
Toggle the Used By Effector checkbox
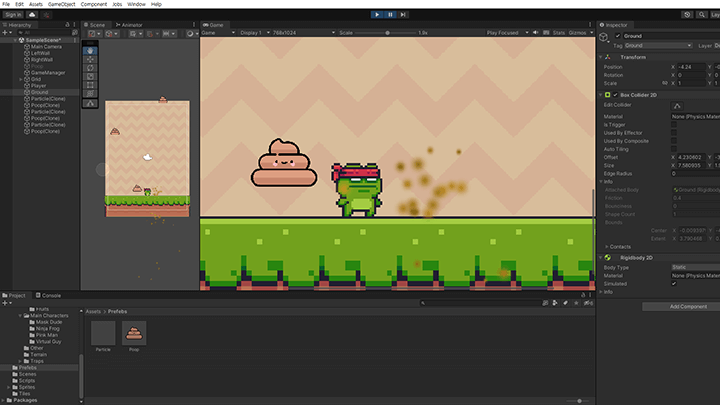674,133
